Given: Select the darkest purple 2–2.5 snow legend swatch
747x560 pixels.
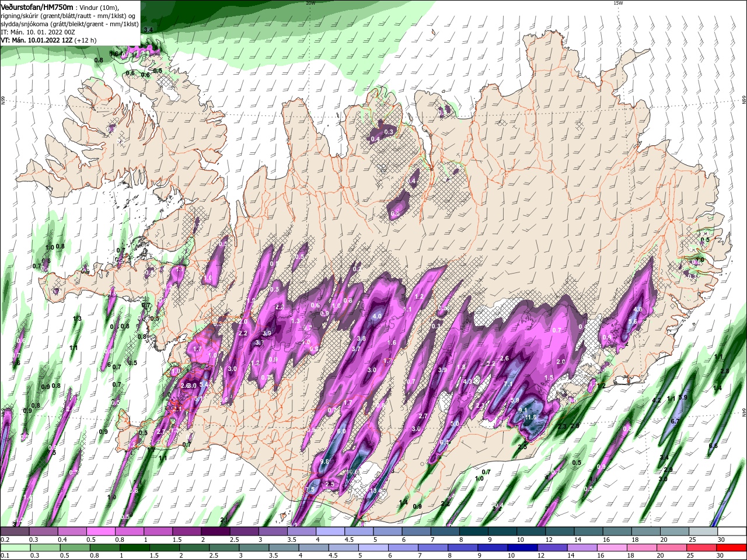Looking at the screenshot, I should coord(215,531).
